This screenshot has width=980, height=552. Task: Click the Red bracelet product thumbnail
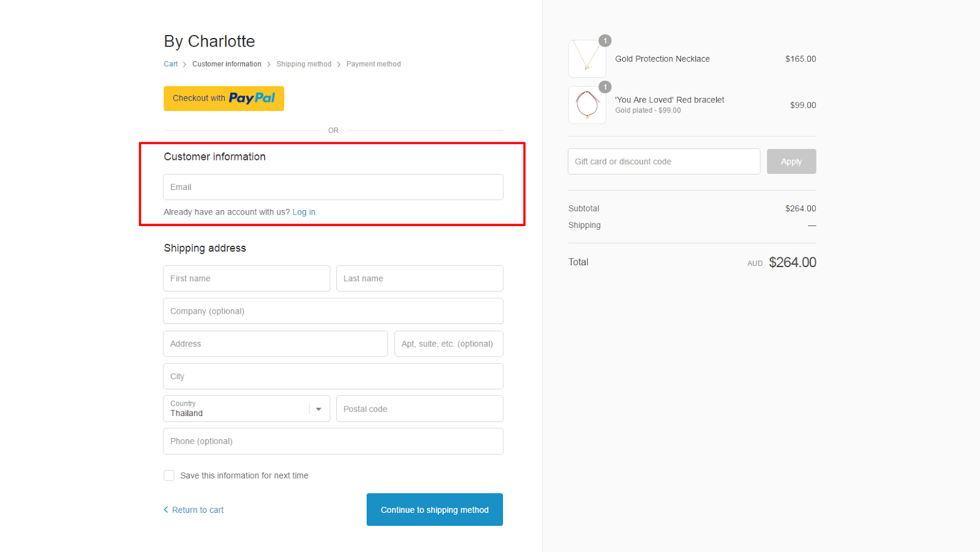point(587,105)
